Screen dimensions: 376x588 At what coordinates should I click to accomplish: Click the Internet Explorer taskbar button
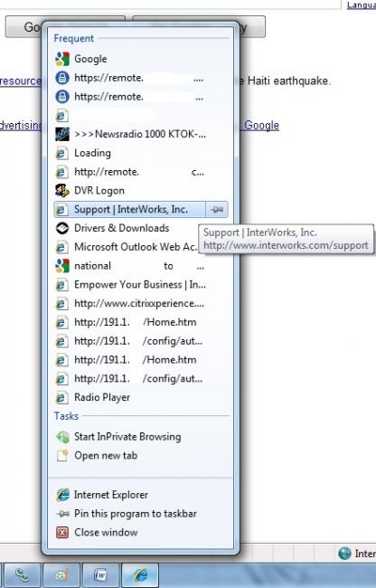coord(140,574)
